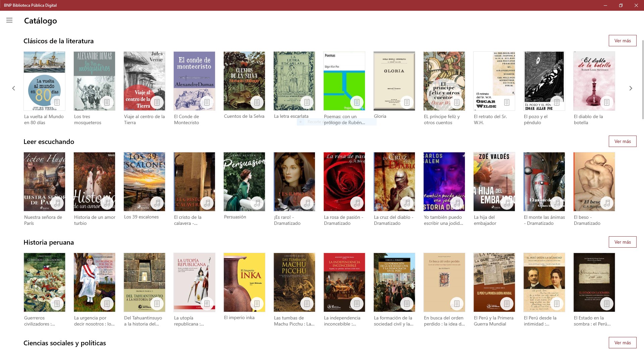644x349 pixels.
Task: Minimize the BNP Biblioteca Pública Digital window
Action: 605,5
